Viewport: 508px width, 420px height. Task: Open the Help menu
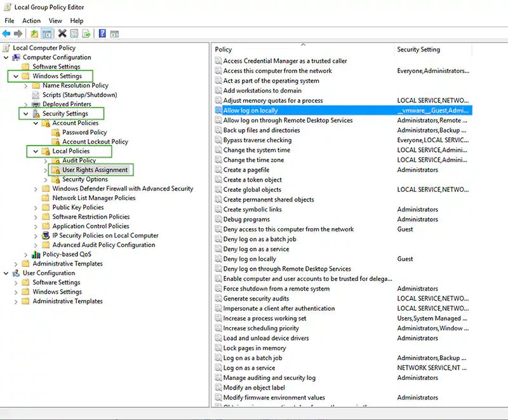[x=76, y=21]
